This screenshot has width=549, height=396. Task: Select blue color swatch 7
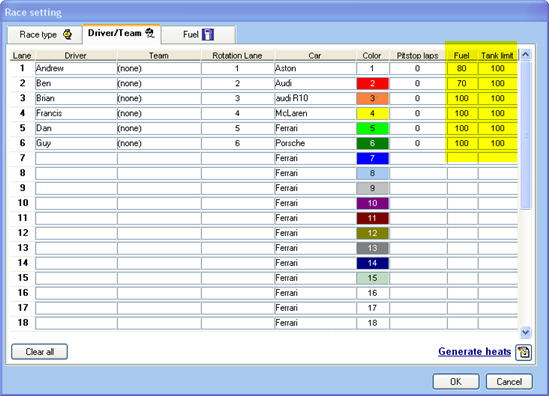click(373, 158)
